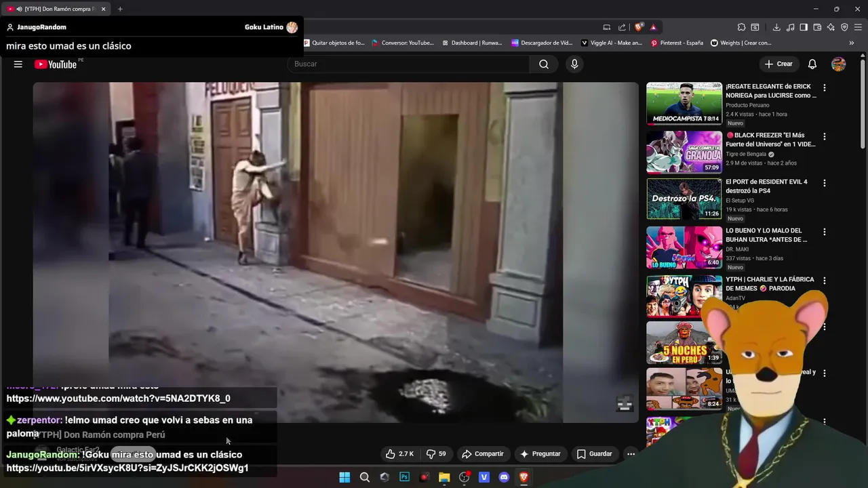868x488 pixels.
Task: Select the YTPH Don Ramón compra tab
Action: (x=57, y=9)
